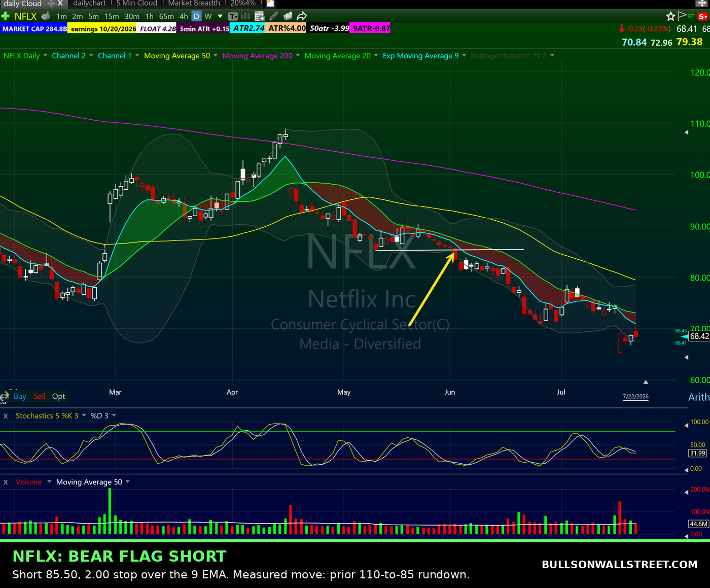Click the green plus add-symbol icon
710x588 pixels.
click(6, 16)
